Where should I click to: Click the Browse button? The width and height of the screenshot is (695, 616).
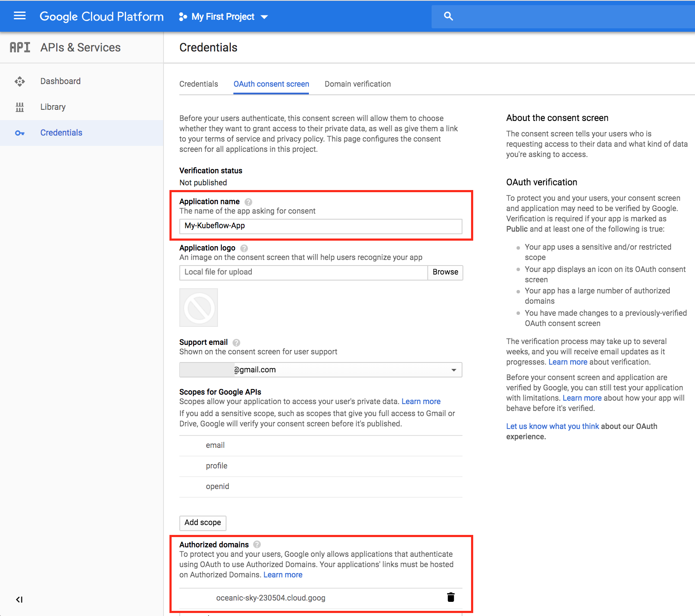[445, 272]
